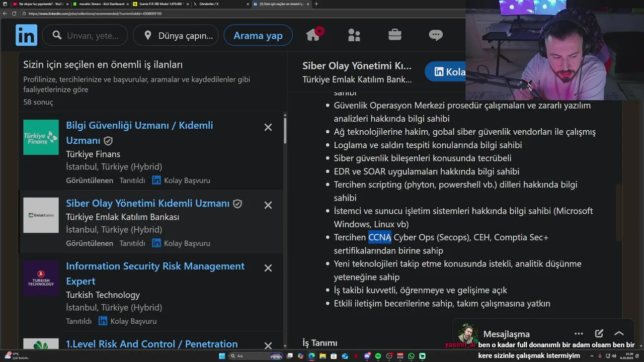The width and height of the screenshot is (644, 362).
Task: Focus the Dünya çapında location field
Action: tap(176, 35)
